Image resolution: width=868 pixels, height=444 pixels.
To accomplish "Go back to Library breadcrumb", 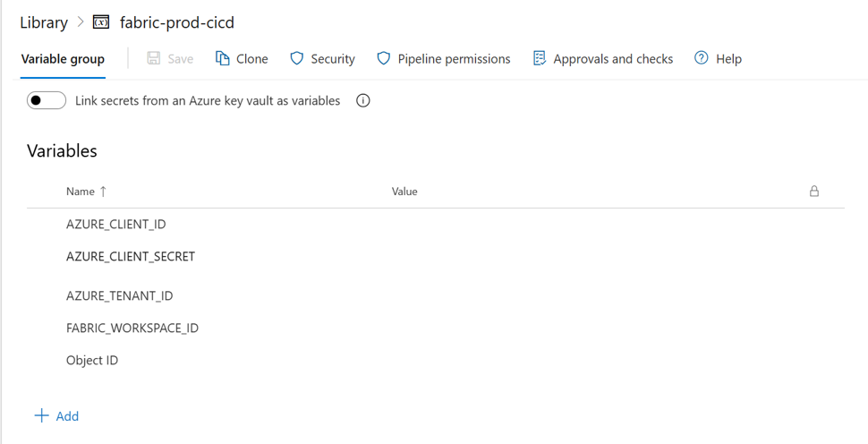I will coord(44,22).
